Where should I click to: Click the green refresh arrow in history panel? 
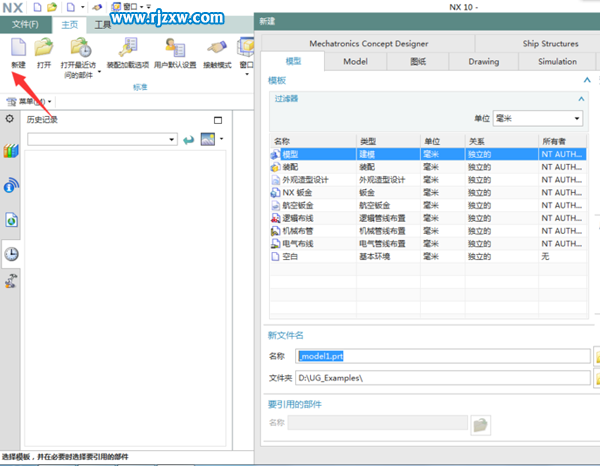(x=187, y=139)
